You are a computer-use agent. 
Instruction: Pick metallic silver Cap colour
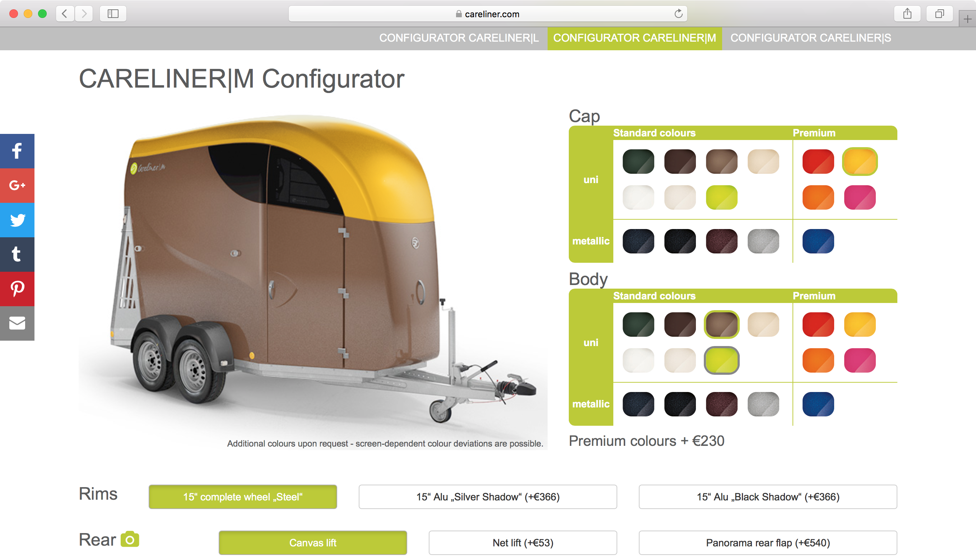click(763, 241)
